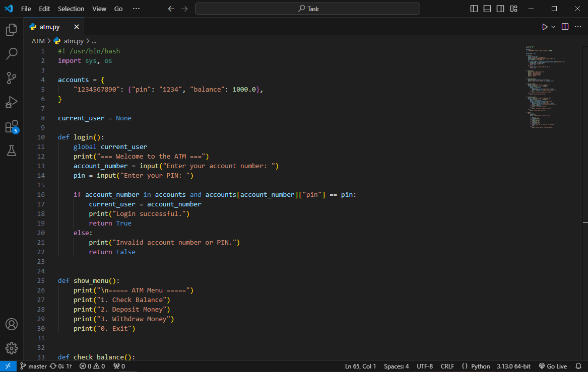
Task: Expand the hidden menus ellipsis in menu bar
Action: (136, 9)
